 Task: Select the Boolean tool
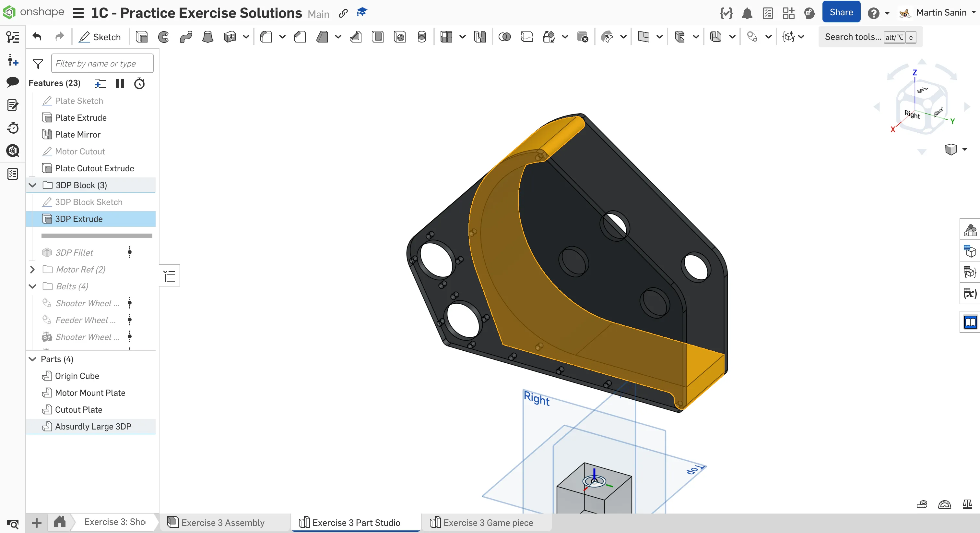tap(504, 37)
